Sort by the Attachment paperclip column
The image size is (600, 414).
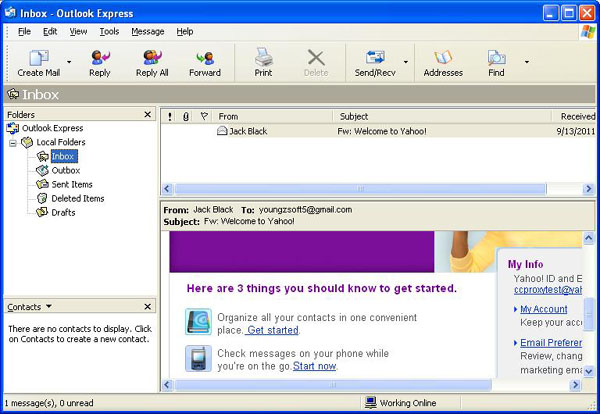186,116
